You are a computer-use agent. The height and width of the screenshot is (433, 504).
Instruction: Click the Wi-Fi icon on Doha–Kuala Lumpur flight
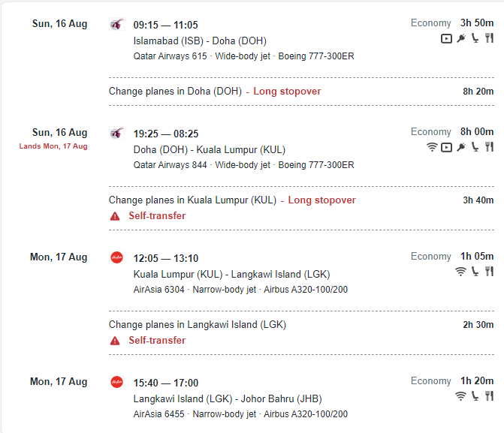pyautogui.click(x=432, y=147)
